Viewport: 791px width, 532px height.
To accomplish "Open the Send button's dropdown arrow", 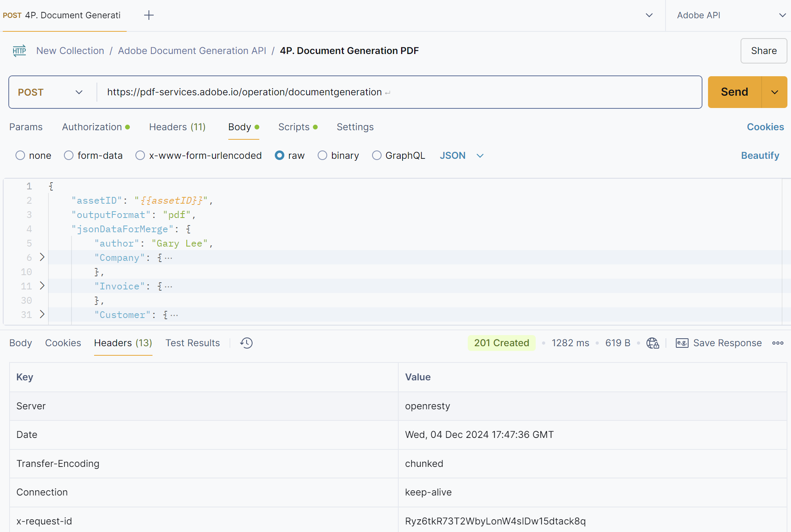I will tap(774, 92).
